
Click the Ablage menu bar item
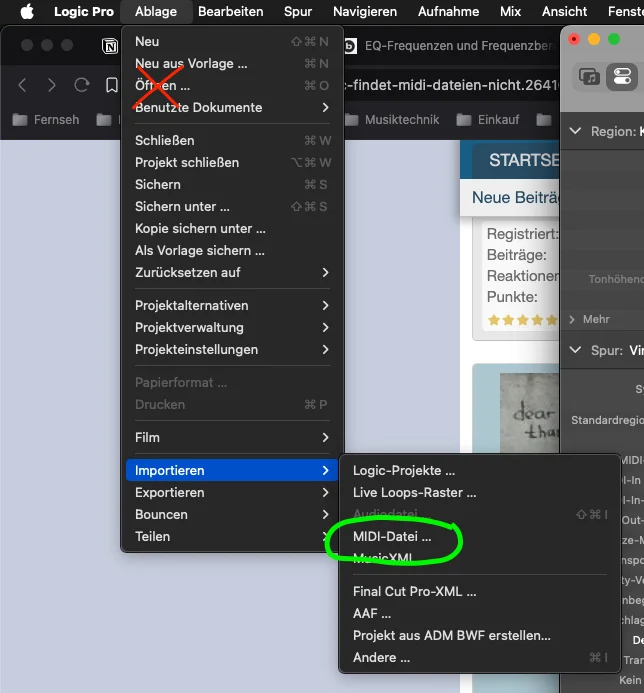pos(156,11)
